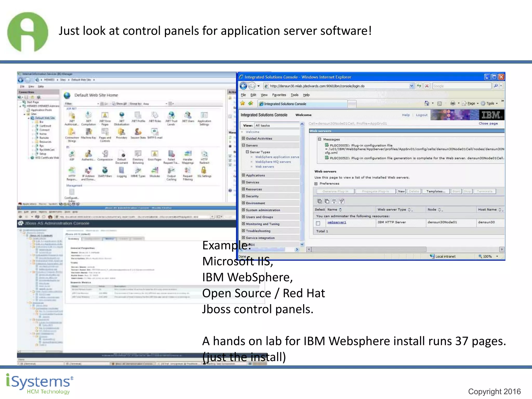
Task: Click the Deselect All items table icon
Action: tap(327, 201)
